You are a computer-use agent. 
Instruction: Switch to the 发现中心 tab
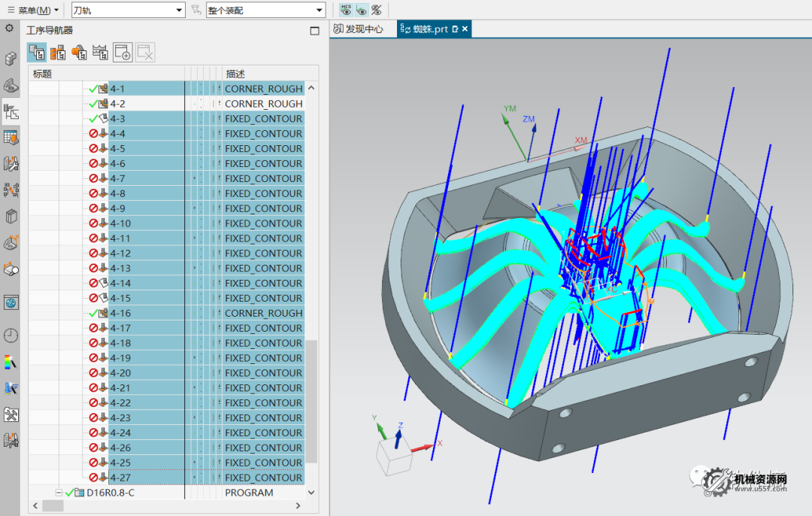tap(358, 29)
